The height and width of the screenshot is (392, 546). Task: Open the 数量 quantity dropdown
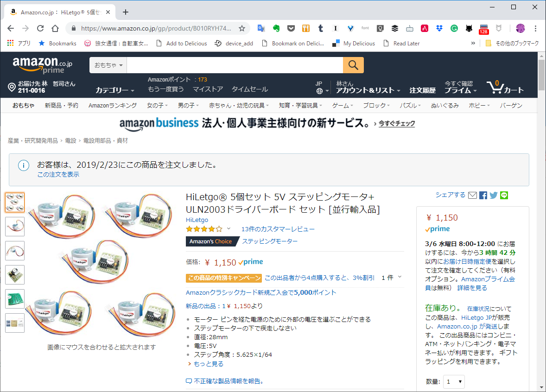[454, 381]
